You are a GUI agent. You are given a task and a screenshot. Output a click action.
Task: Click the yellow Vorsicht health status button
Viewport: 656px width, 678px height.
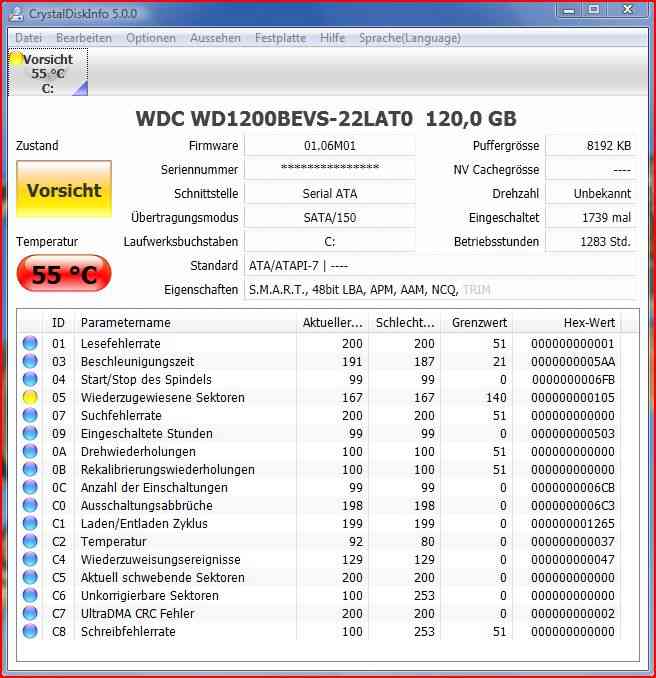click(64, 189)
